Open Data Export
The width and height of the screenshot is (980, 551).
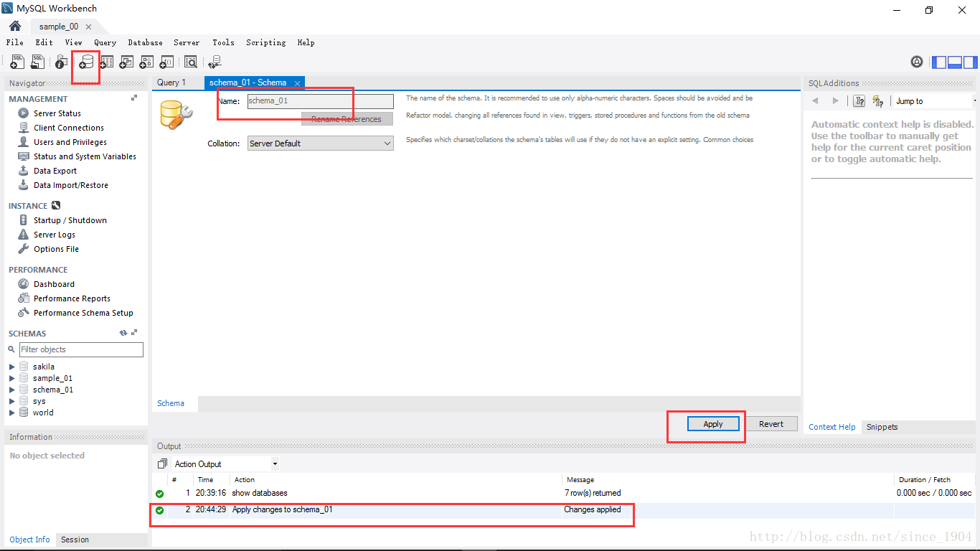click(55, 171)
